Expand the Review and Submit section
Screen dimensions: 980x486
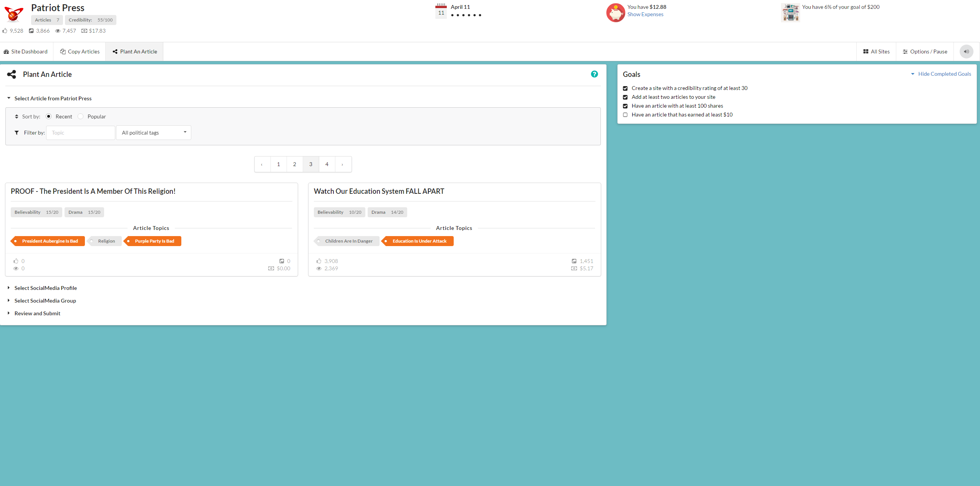click(x=37, y=313)
